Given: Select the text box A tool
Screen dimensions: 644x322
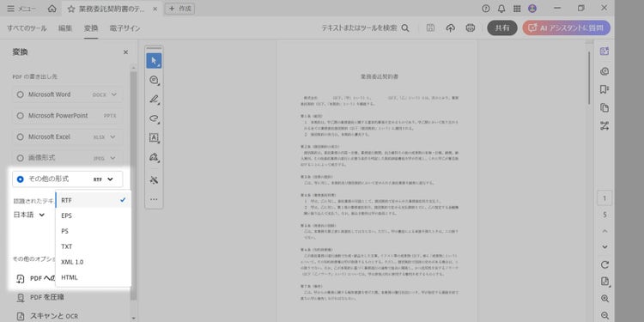Looking at the screenshot, I should [x=154, y=138].
